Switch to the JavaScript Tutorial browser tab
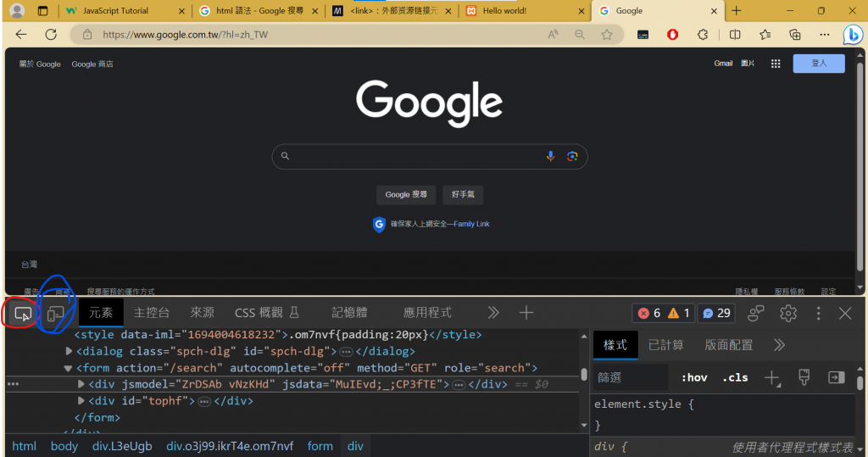 (x=125, y=10)
